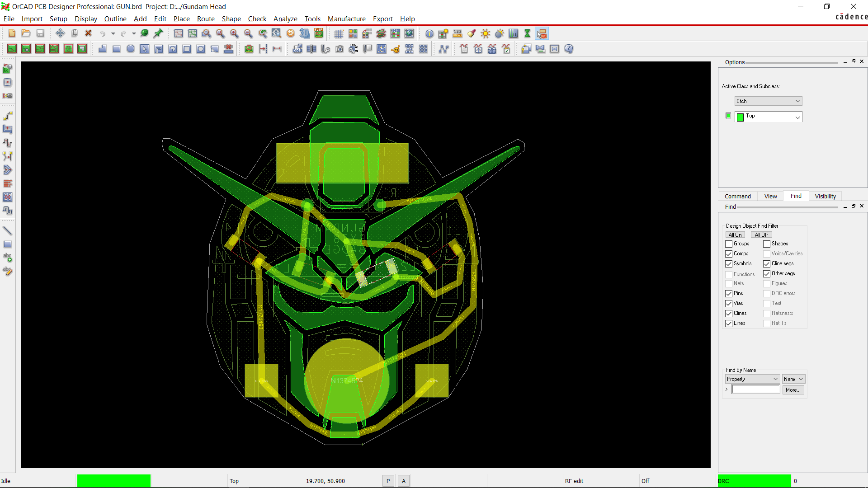Click the All Off button in Find filter
The height and width of the screenshot is (488, 868).
pos(761,235)
